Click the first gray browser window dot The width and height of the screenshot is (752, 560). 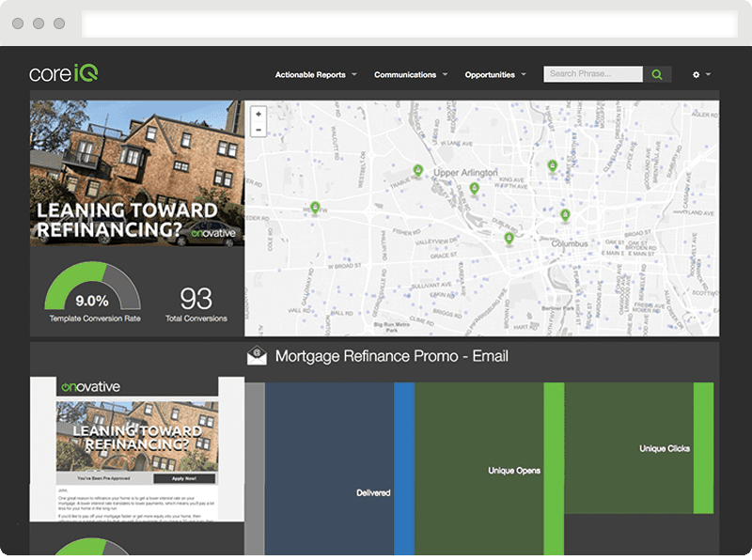(18, 23)
